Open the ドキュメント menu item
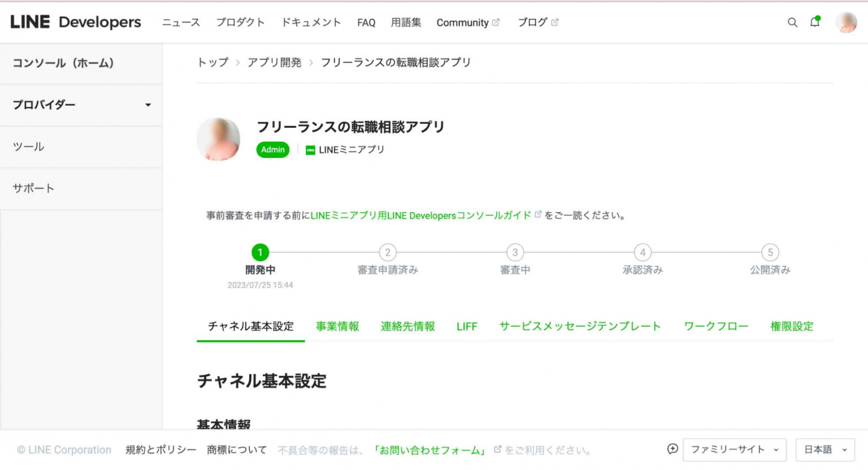The width and height of the screenshot is (868, 470). click(x=311, y=22)
